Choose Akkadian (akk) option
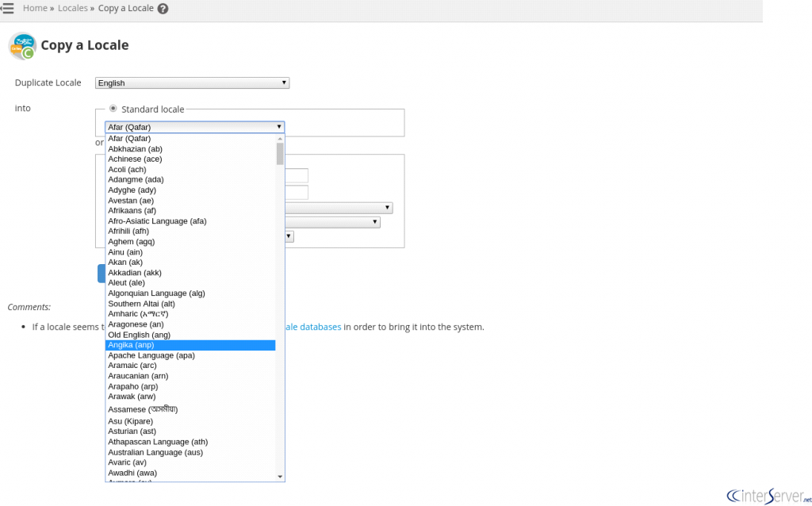Screen dimensions: 812x506 [190, 272]
